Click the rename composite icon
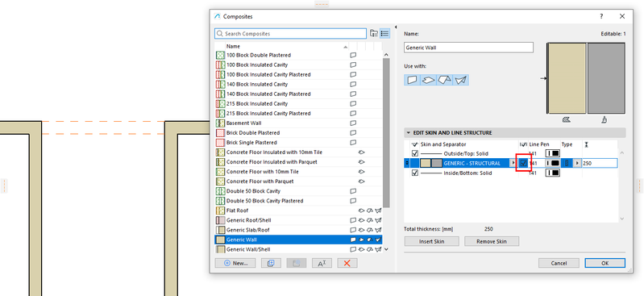Viewport: 644px width, 296px height. (322, 263)
